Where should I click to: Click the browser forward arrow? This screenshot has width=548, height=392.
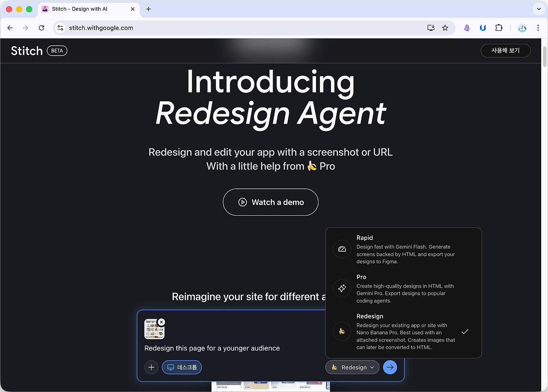26,28
